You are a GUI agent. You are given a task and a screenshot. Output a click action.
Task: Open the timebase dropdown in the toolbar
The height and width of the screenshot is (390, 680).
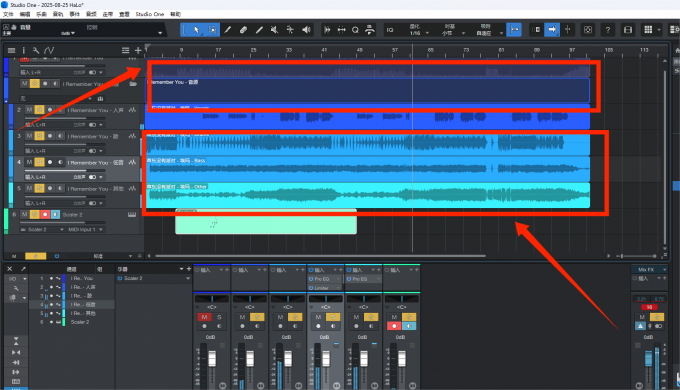click(x=463, y=33)
